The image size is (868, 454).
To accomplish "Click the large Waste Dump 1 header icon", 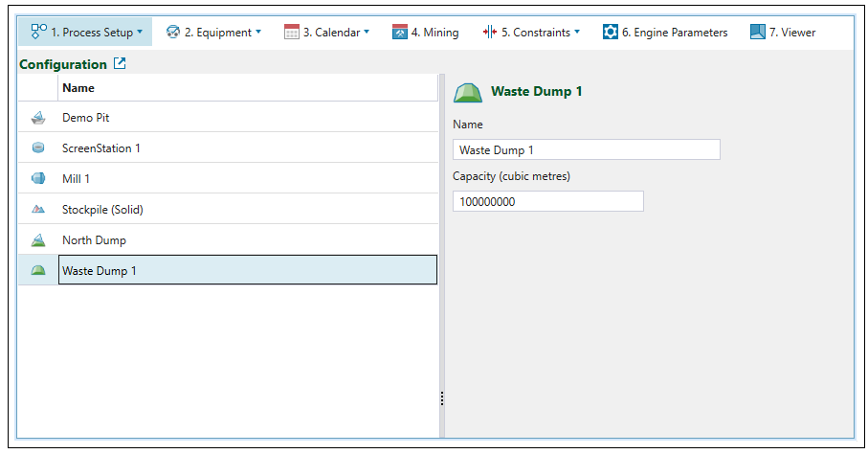I will pos(467,92).
